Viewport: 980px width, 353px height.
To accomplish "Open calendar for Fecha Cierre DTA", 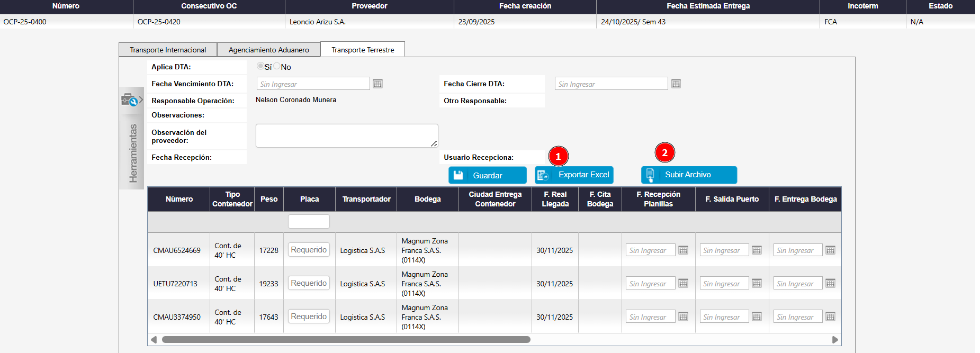I will [676, 84].
